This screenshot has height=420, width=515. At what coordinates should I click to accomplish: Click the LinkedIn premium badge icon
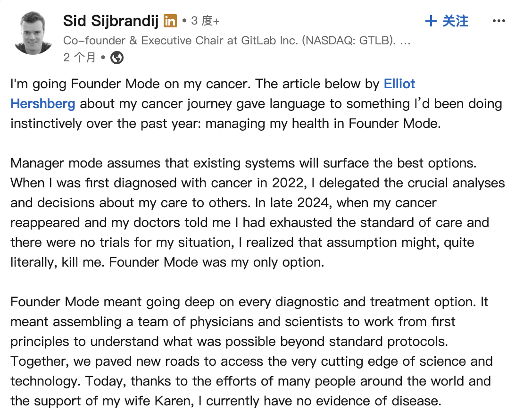click(170, 21)
